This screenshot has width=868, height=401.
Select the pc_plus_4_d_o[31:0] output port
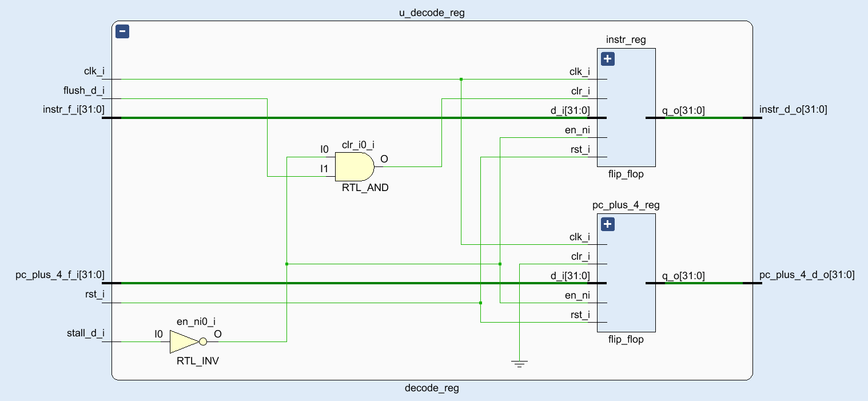pyautogui.click(x=807, y=275)
